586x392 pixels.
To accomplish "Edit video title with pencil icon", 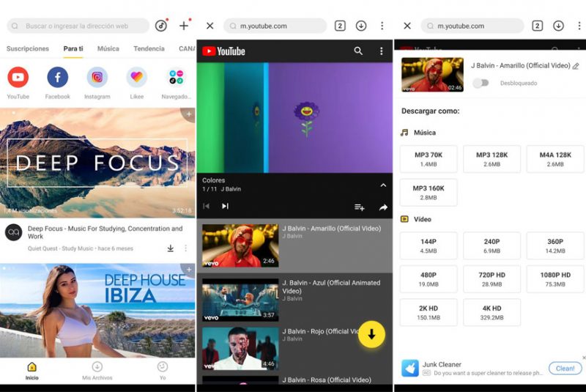I will [x=576, y=66].
